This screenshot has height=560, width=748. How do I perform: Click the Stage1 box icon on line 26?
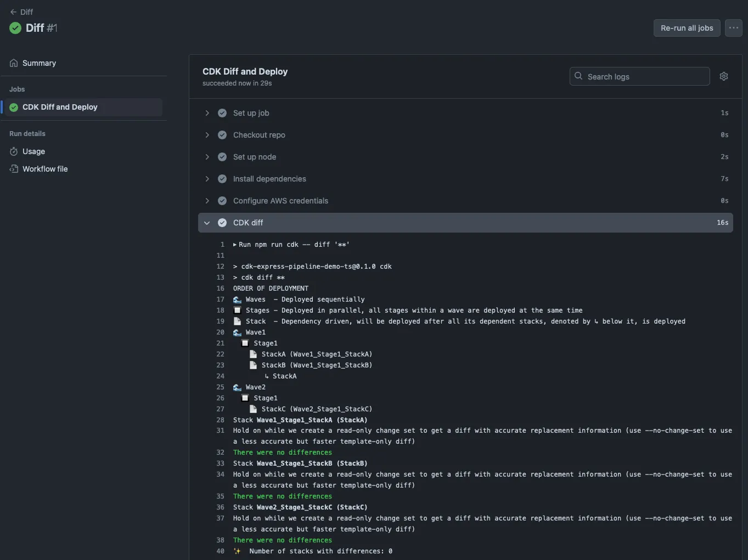[245, 398]
